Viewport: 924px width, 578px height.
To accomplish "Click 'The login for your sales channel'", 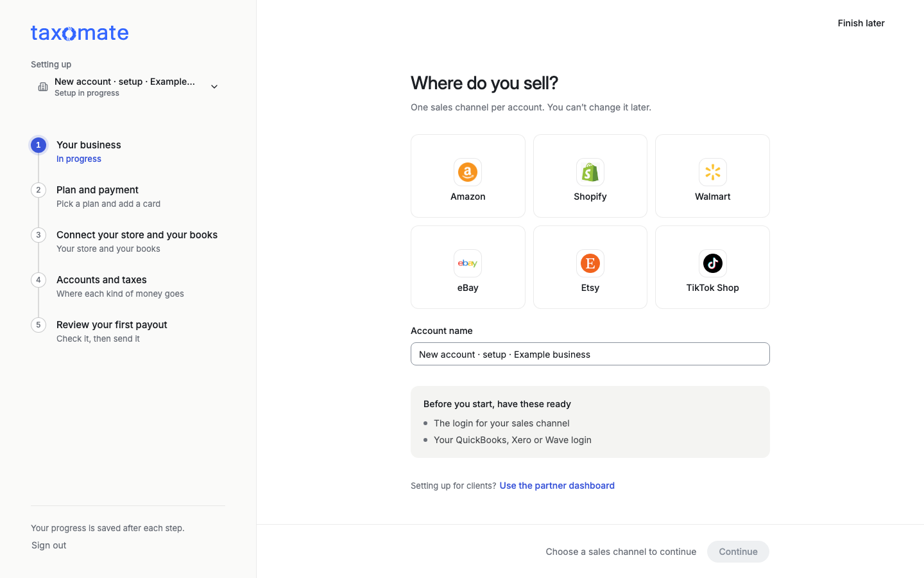I will 502,423.
